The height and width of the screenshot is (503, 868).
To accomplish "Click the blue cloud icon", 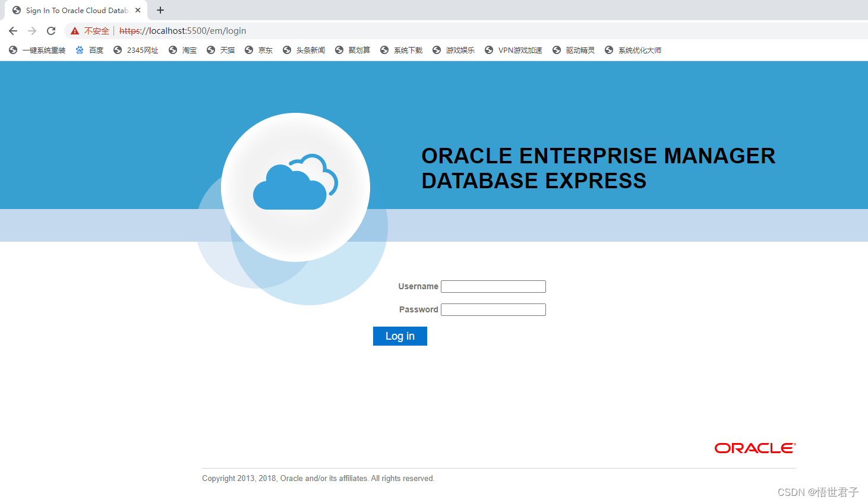I will click(295, 182).
